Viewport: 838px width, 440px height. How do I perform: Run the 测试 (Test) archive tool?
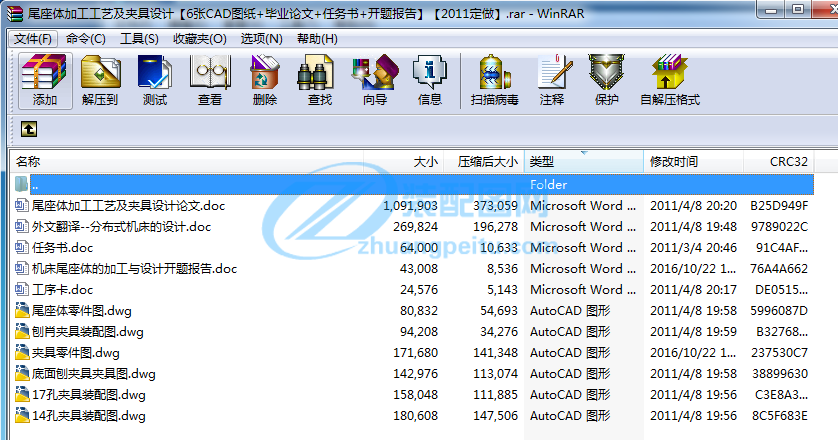point(155,81)
